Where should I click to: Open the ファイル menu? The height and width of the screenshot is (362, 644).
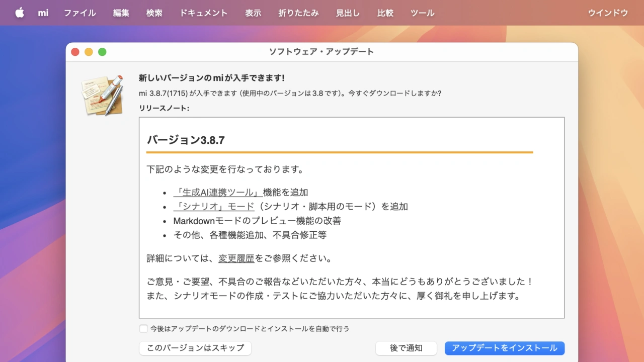[79, 13]
